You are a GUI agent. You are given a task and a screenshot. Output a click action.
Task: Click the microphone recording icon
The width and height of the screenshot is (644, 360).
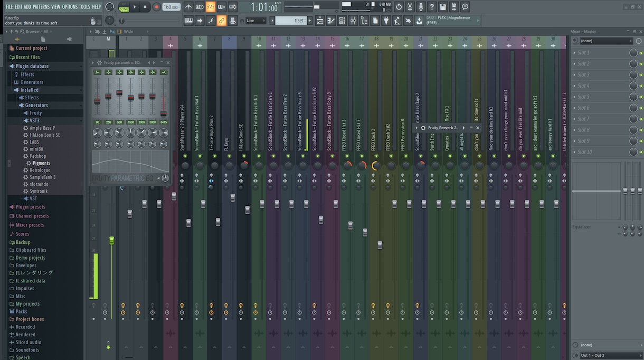421,7
